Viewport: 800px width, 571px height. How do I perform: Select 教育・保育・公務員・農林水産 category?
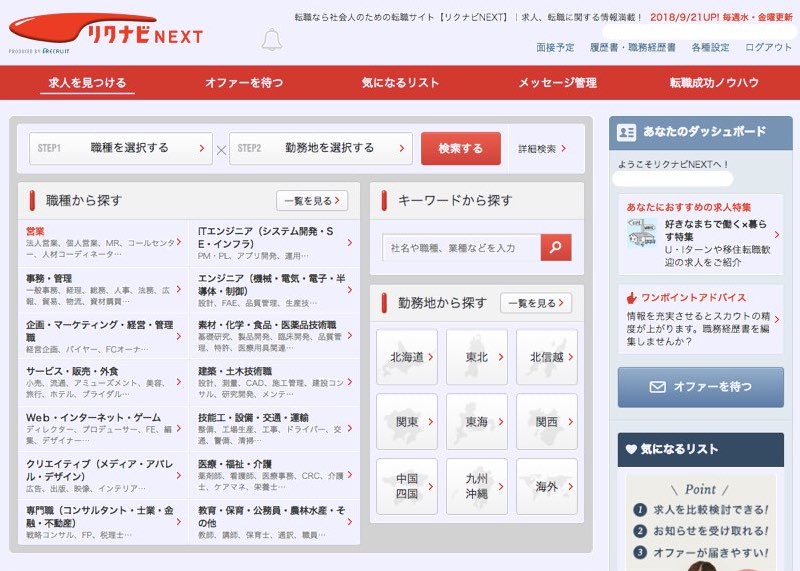275,522
